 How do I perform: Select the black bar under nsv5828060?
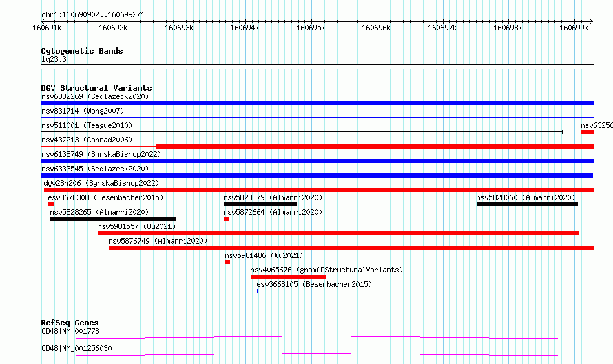[527, 204]
